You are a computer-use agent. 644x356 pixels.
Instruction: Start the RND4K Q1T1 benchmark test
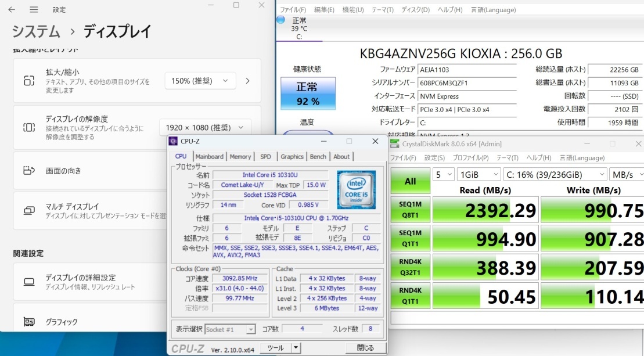[411, 296]
